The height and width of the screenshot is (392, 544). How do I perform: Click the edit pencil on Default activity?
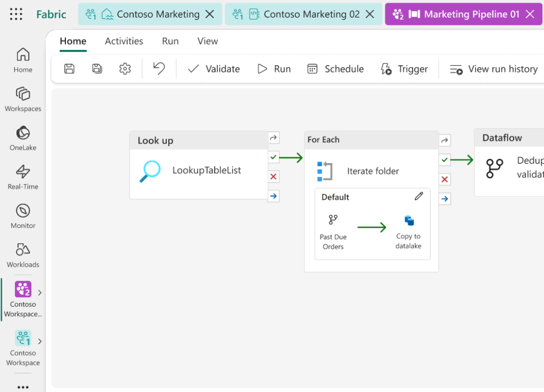pos(419,196)
